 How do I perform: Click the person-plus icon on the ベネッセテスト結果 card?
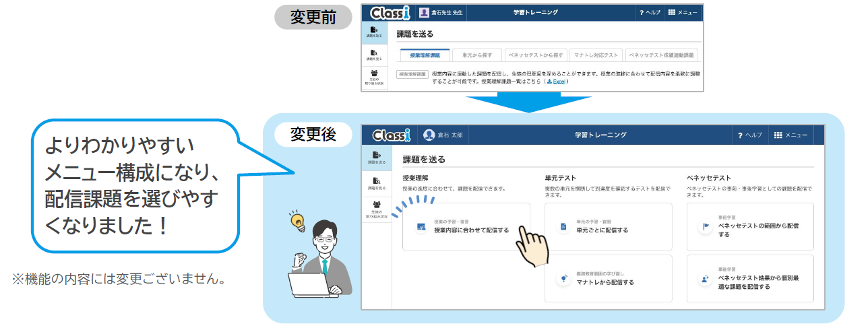(x=706, y=279)
